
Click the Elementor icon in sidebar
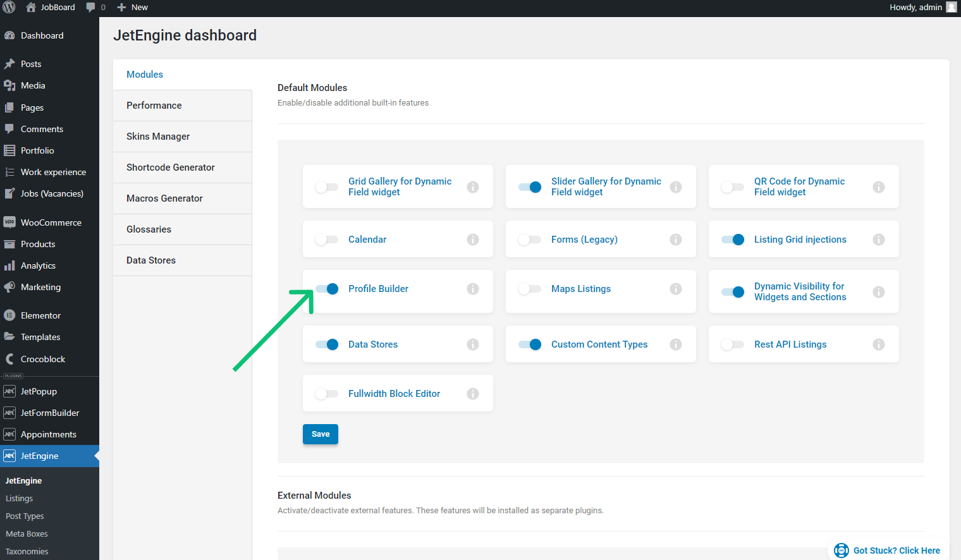(9, 315)
